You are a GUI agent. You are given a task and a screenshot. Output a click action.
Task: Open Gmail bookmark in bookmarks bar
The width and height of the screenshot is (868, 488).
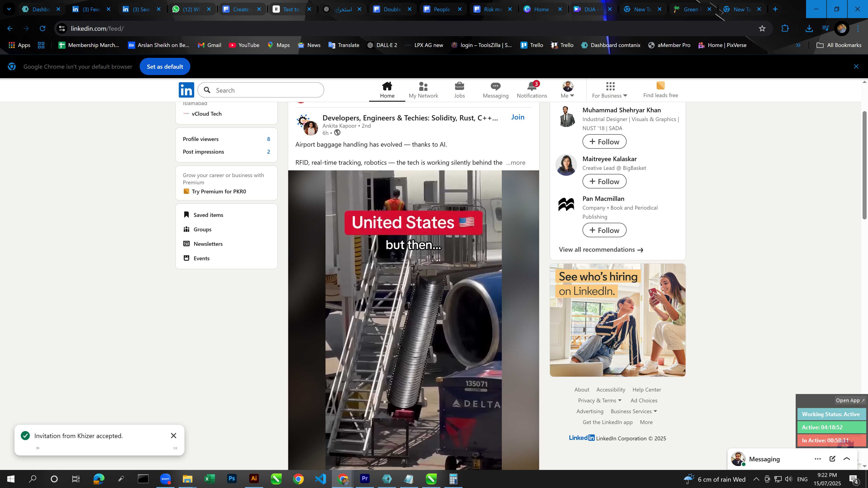click(x=209, y=45)
